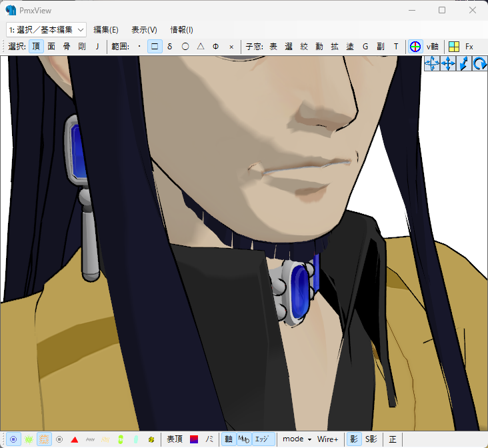Click the Fx effects button
The width and height of the screenshot is (488, 448).
tap(469, 47)
